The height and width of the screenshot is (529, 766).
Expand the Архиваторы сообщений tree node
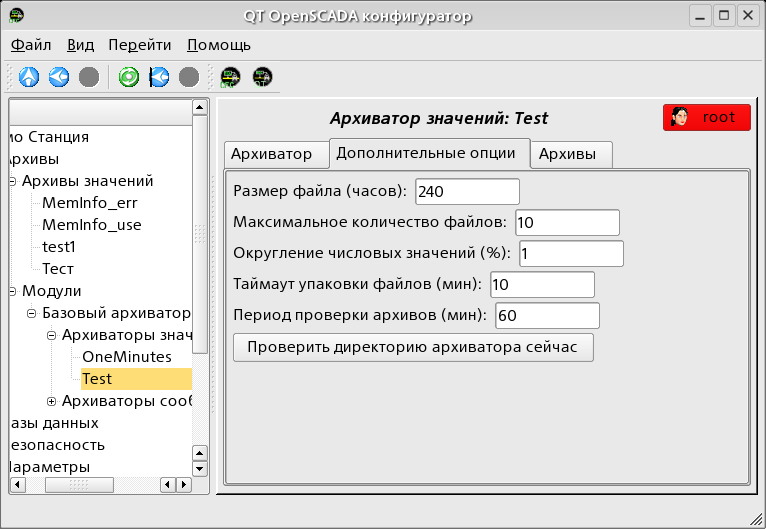coord(52,401)
